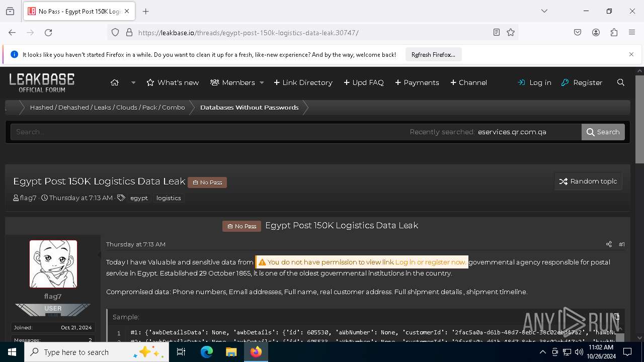
Task: Click tracking protection shield icon
Action: (115, 32)
